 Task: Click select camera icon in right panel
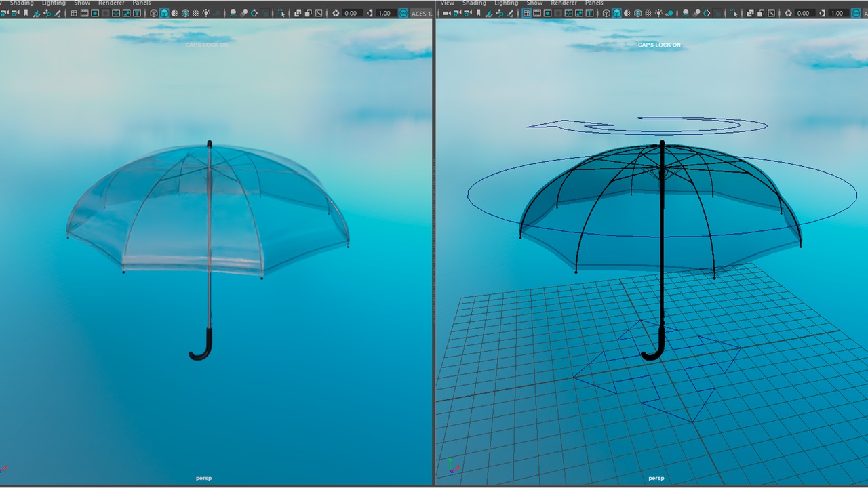click(447, 13)
